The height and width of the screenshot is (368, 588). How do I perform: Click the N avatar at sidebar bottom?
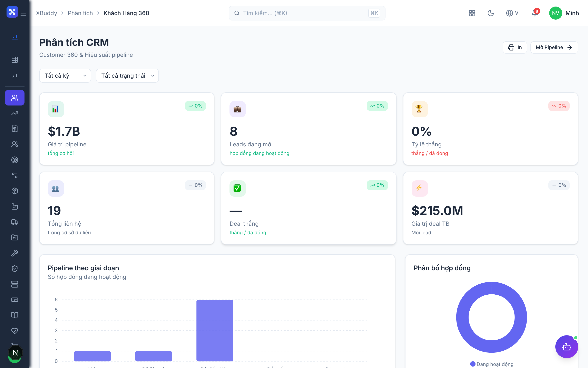click(x=15, y=353)
